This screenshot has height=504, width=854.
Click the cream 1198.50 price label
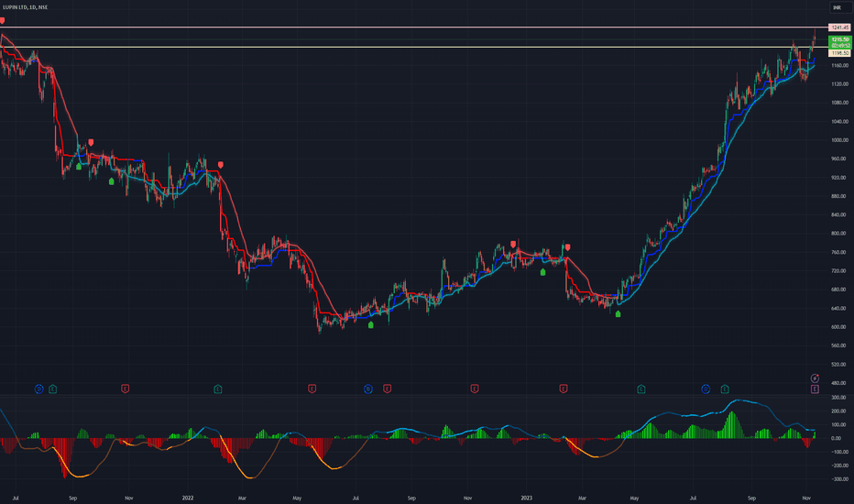tap(839, 53)
